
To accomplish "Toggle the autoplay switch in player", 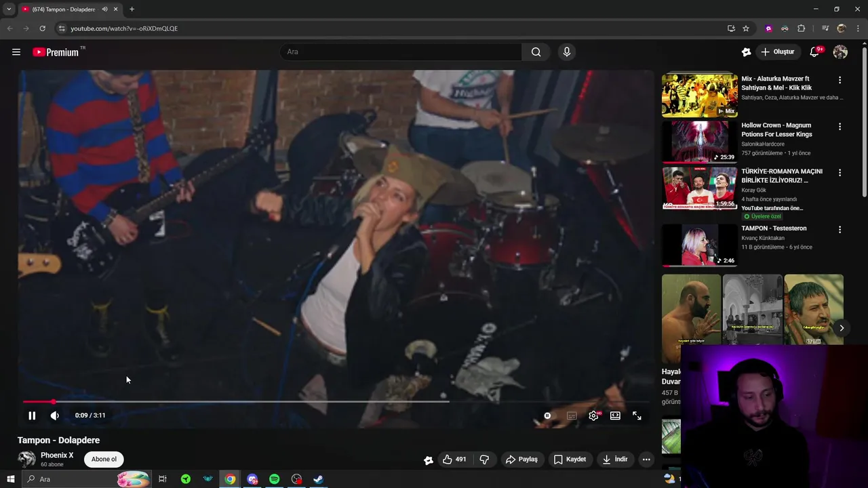I will click(x=547, y=415).
